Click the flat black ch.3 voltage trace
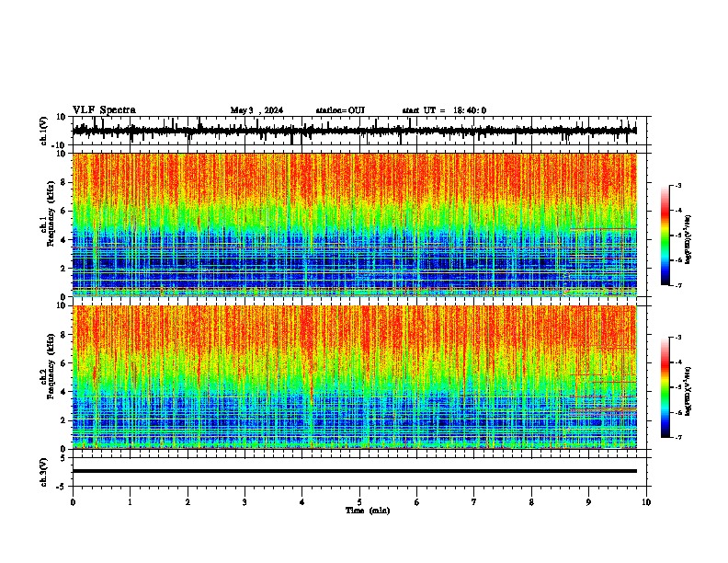 (355, 471)
